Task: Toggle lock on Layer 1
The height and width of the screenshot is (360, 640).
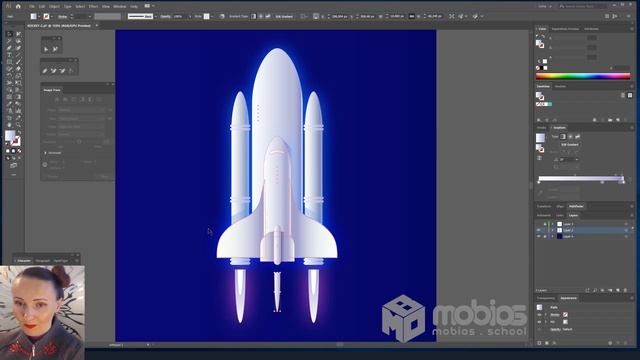Action: coord(544,236)
